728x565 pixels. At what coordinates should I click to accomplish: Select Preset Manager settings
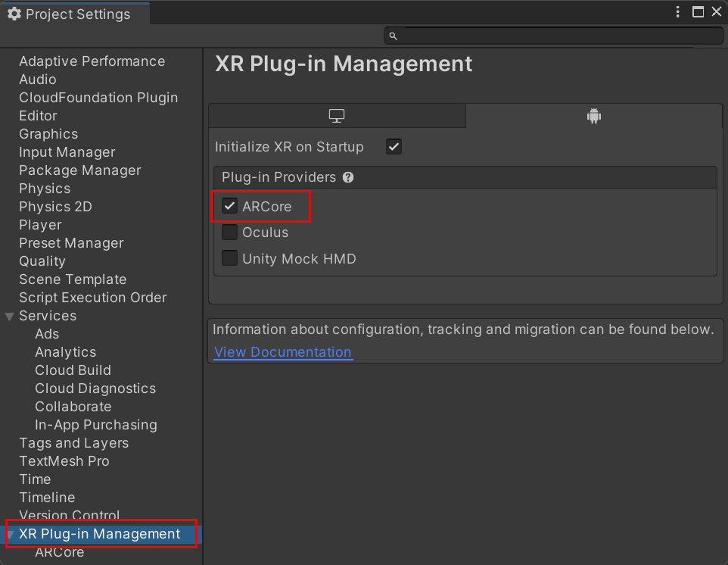(x=71, y=243)
